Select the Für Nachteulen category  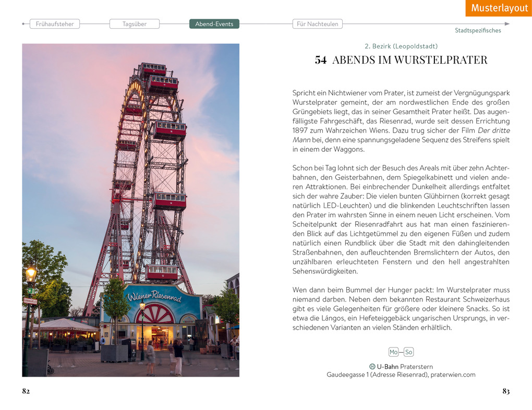(317, 23)
